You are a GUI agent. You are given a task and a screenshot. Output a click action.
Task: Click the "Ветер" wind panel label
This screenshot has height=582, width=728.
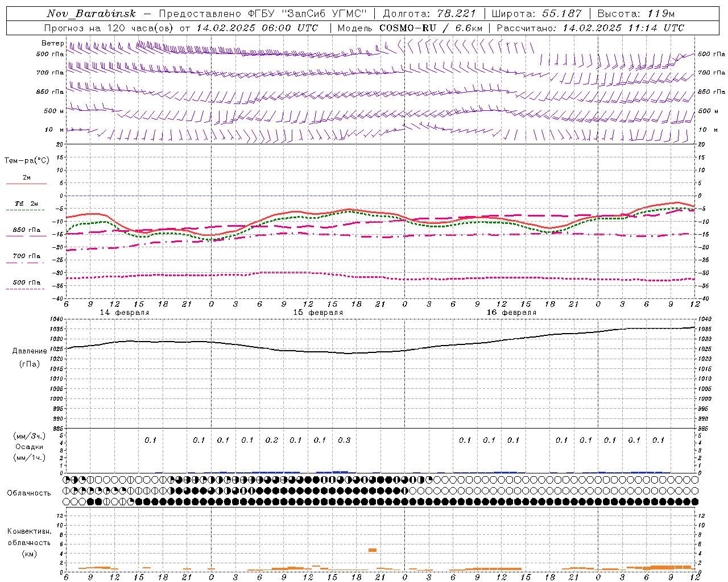52,43
